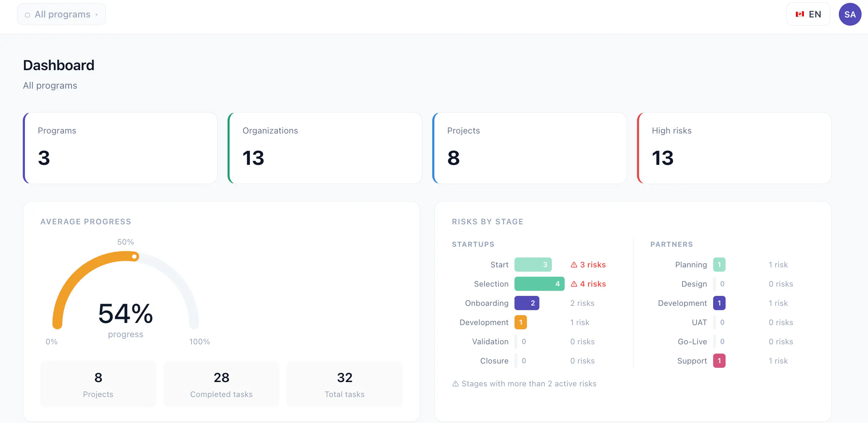The height and width of the screenshot is (423, 868).
Task: Click the Onboarding stage bar showing 2
Action: pyautogui.click(x=527, y=303)
